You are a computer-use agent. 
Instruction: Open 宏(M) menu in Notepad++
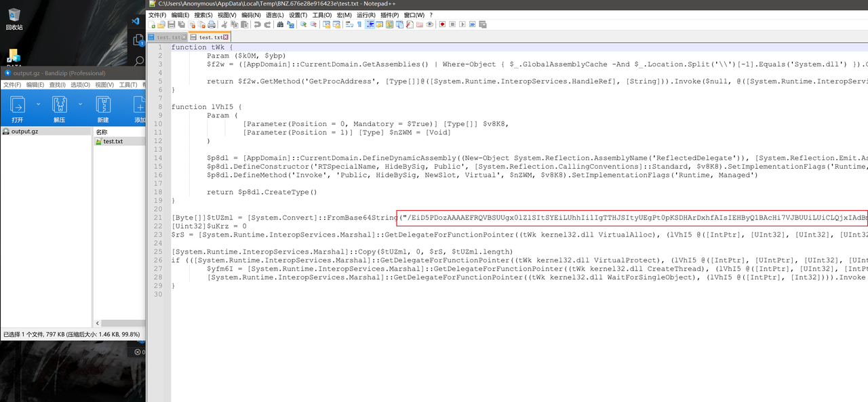tap(344, 15)
